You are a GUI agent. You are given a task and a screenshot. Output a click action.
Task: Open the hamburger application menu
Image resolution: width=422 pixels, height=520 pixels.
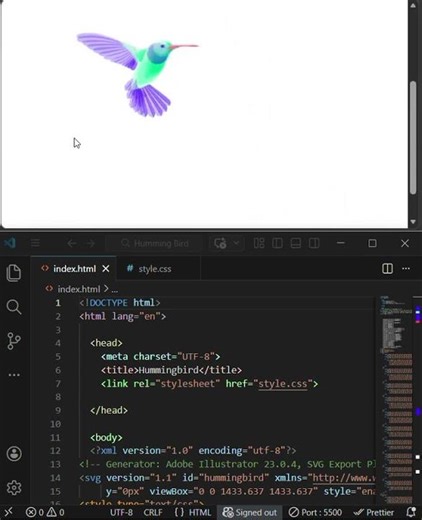coord(35,243)
